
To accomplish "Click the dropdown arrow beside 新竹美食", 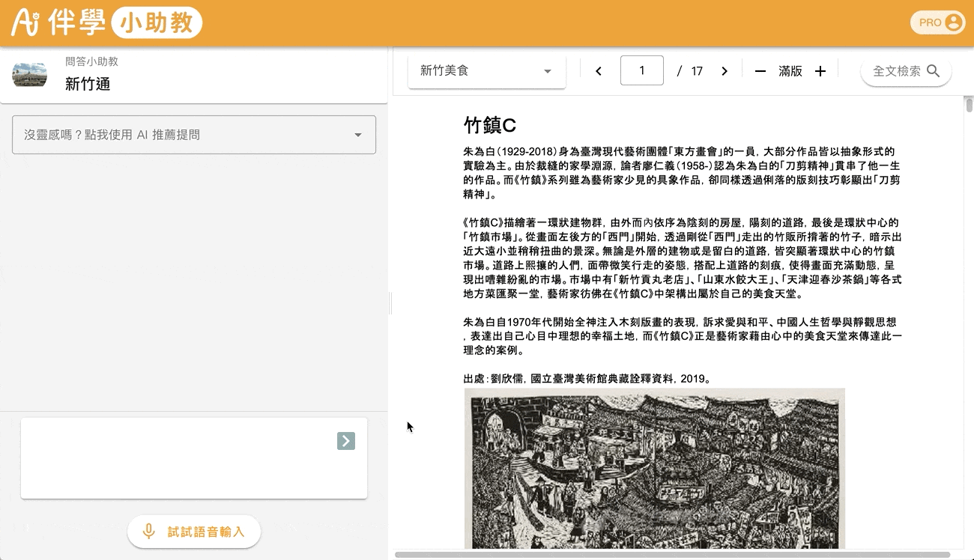I will (548, 71).
